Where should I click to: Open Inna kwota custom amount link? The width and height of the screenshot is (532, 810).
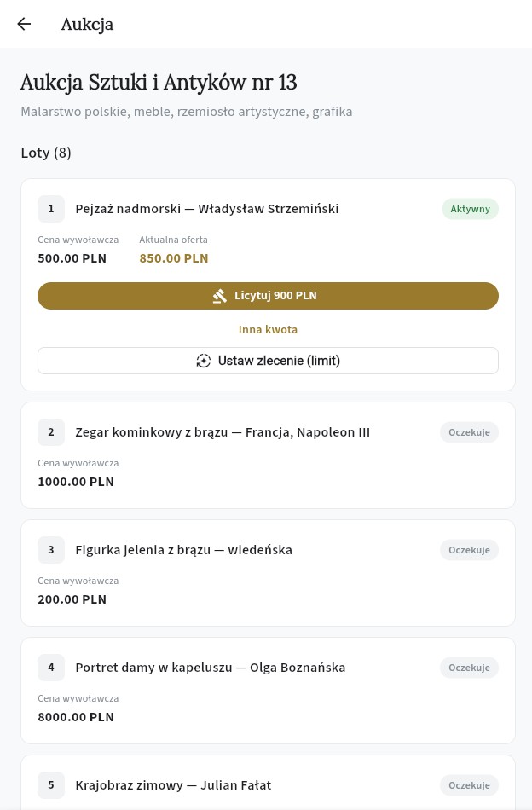(x=268, y=329)
